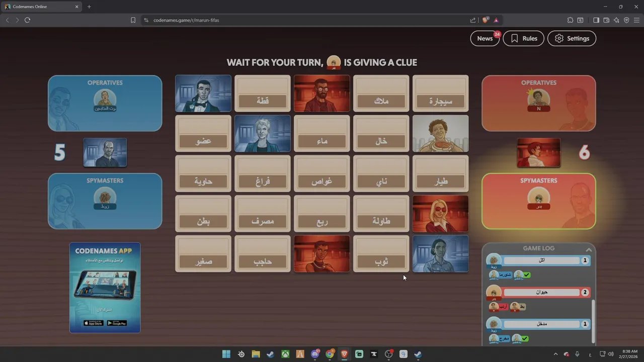Bookmark this page
This screenshot has width=644, height=362.
point(133,20)
